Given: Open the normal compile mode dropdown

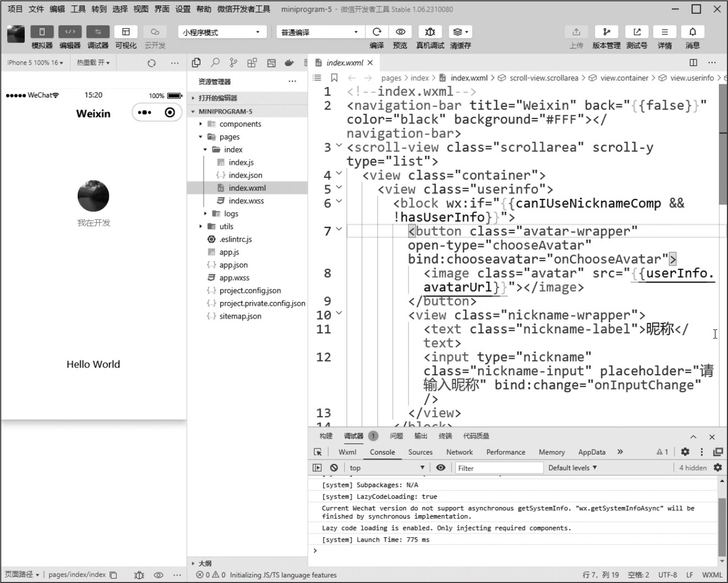Looking at the screenshot, I should coord(320,32).
